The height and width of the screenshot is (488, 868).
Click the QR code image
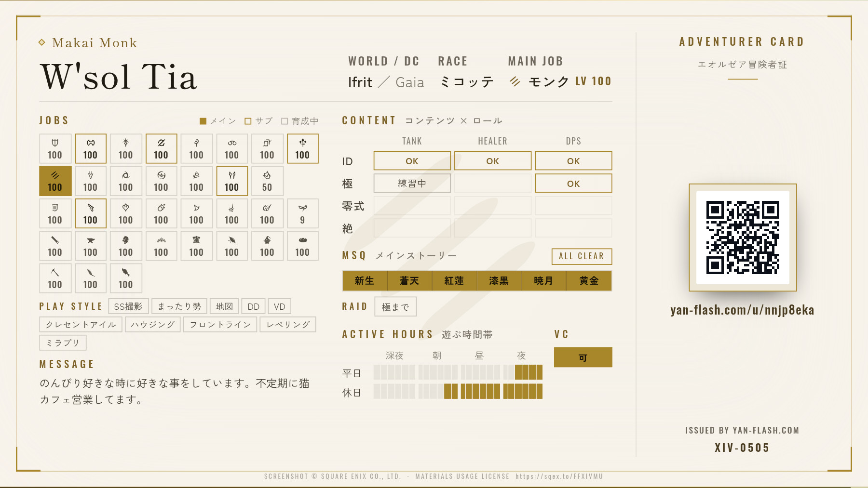click(743, 237)
